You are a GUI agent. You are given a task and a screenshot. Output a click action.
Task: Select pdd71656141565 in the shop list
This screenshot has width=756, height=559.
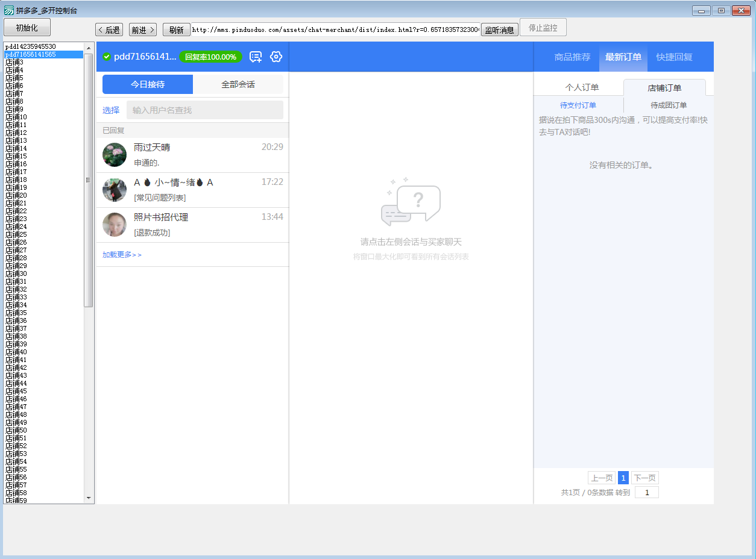(x=43, y=54)
